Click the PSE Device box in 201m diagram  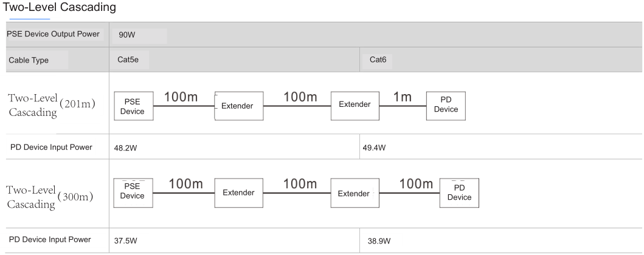tap(133, 105)
